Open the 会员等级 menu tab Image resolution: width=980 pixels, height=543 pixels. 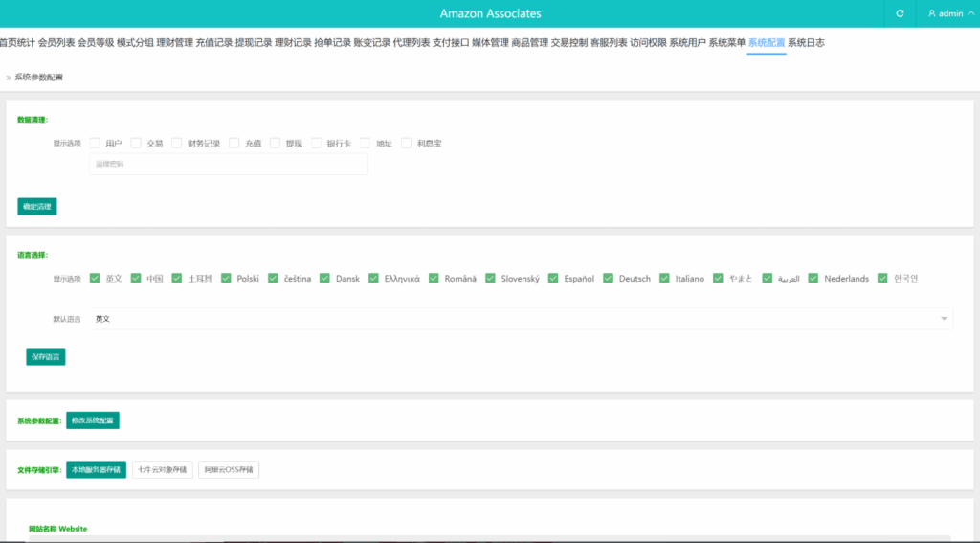pos(96,42)
